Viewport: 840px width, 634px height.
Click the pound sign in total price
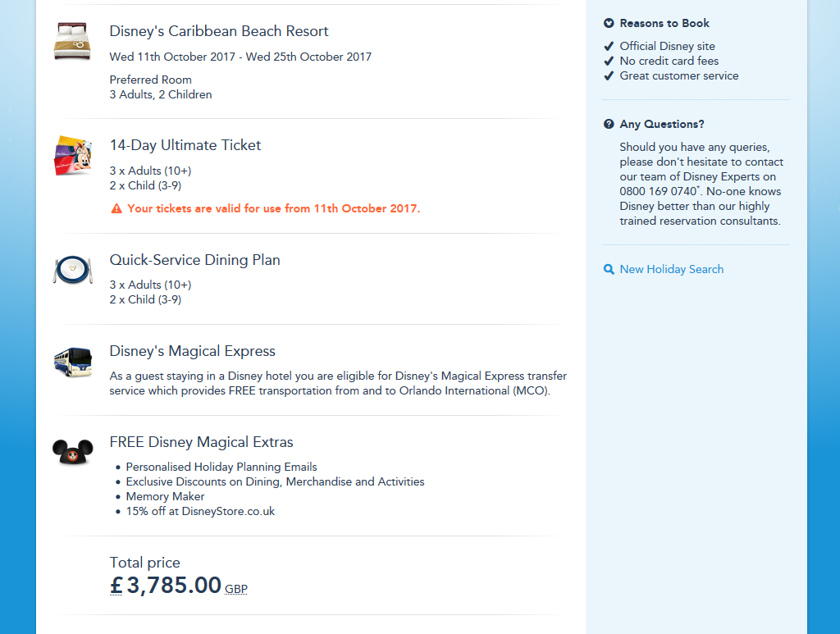[116, 586]
